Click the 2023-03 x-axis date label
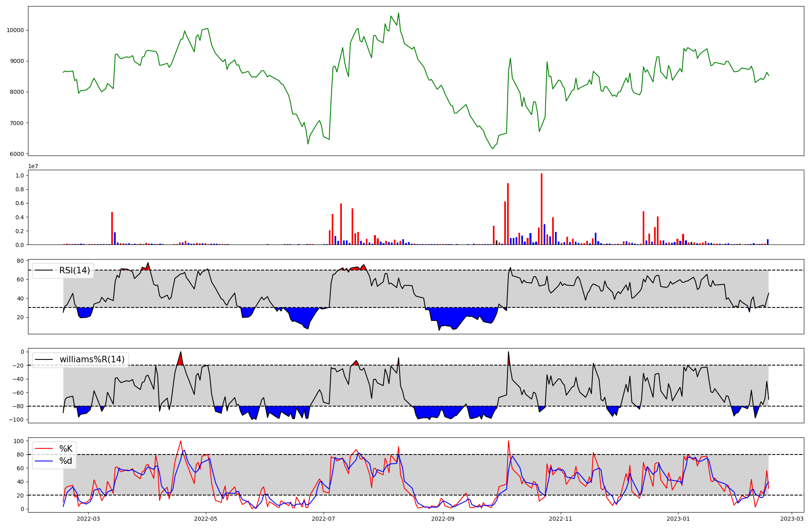The height and width of the screenshot is (528, 812). click(792, 519)
